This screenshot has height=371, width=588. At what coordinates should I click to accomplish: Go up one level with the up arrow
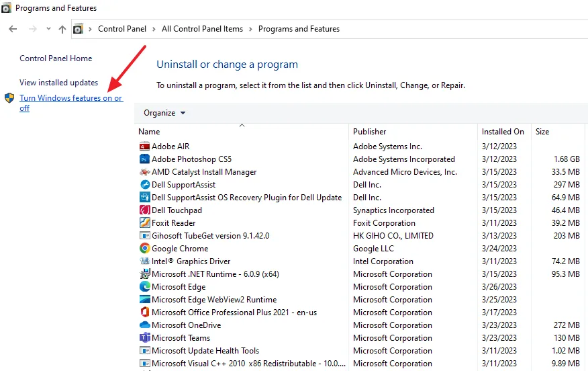pos(62,29)
